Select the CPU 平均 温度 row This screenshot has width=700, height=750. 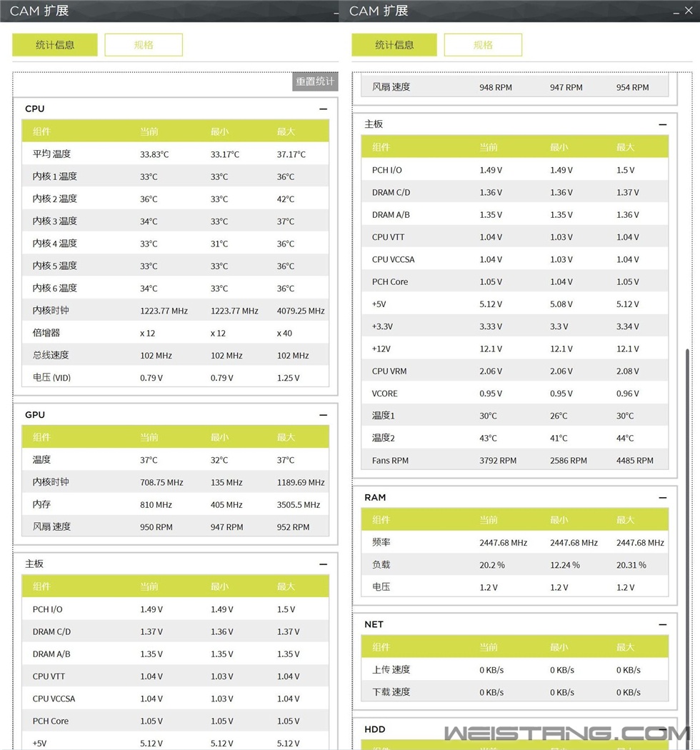click(175, 154)
